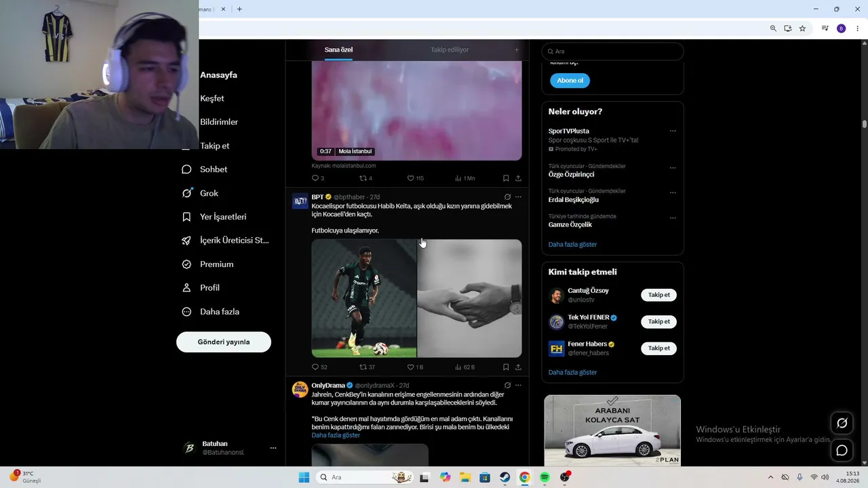Open a new browser tab
The image size is (868, 488).
(239, 9)
